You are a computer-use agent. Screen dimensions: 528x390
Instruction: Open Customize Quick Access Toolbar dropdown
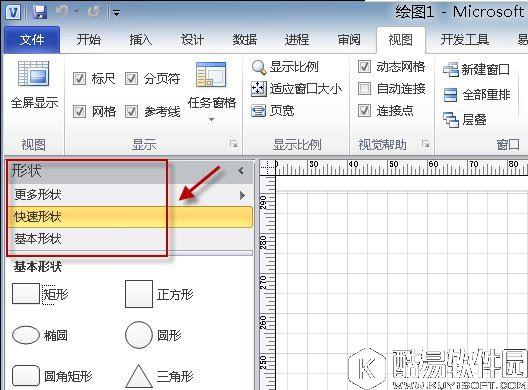pos(117,13)
